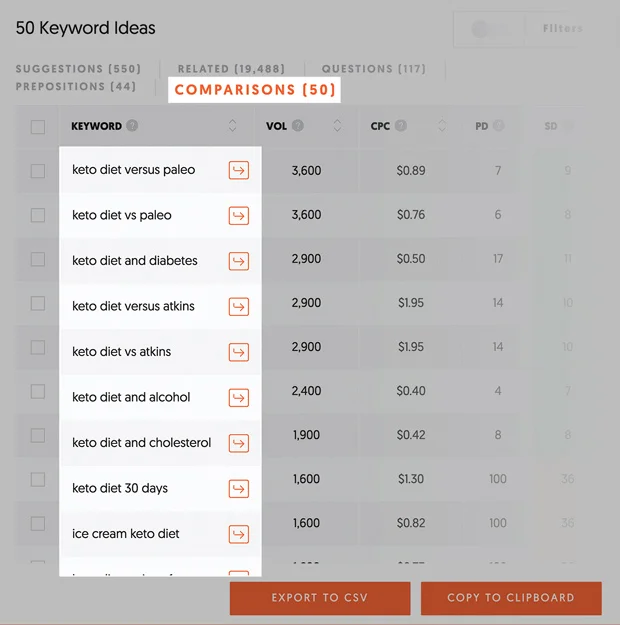Click arrow icon beside keto diet and alcohol
This screenshot has width=620, height=625.
[238, 397]
